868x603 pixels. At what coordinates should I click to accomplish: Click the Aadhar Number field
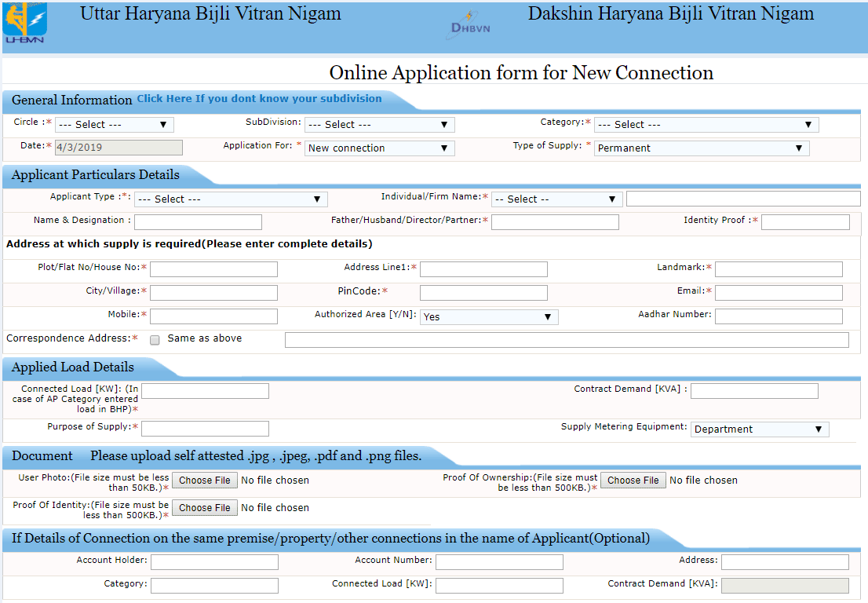click(x=779, y=316)
